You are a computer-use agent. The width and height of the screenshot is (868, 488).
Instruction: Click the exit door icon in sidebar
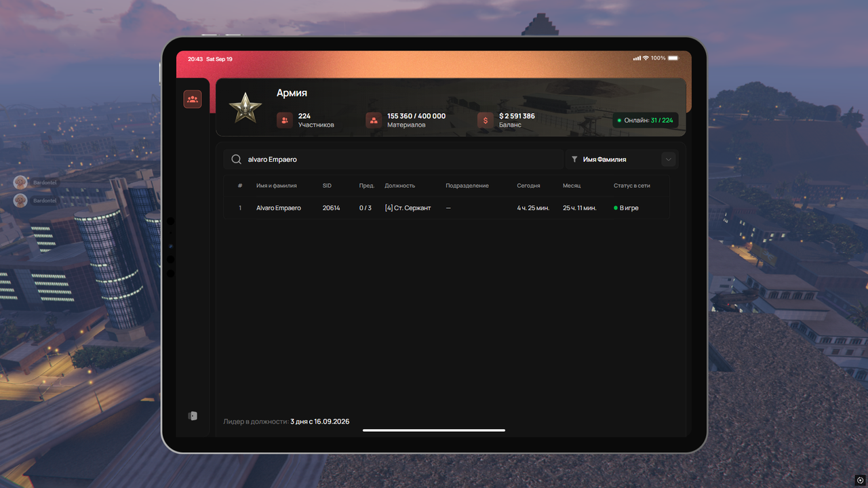tap(193, 415)
